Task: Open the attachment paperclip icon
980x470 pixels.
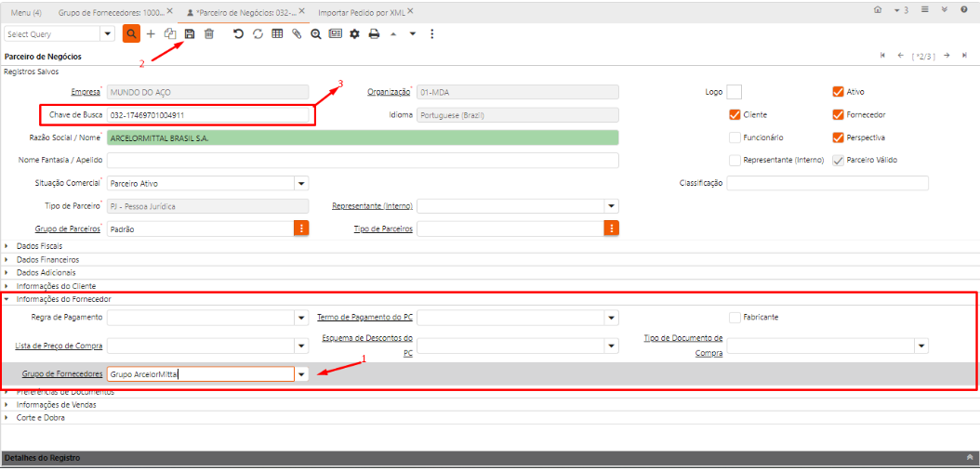Action: point(297,33)
